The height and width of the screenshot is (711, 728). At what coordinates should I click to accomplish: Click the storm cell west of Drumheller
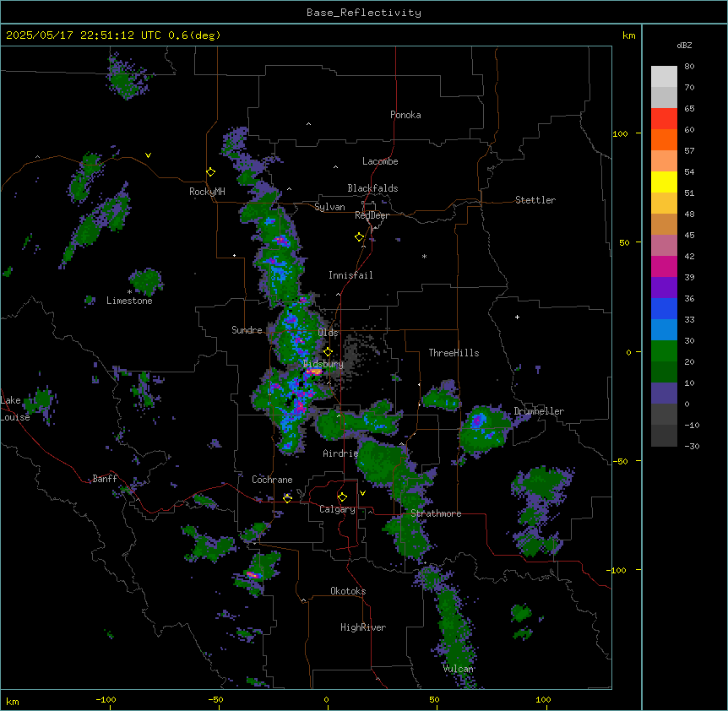[x=483, y=429]
